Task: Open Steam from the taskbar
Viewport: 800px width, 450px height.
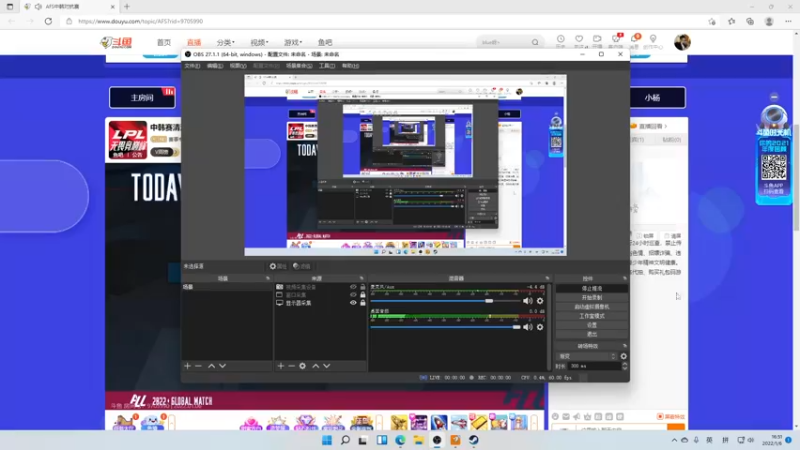Action: click(x=473, y=440)
